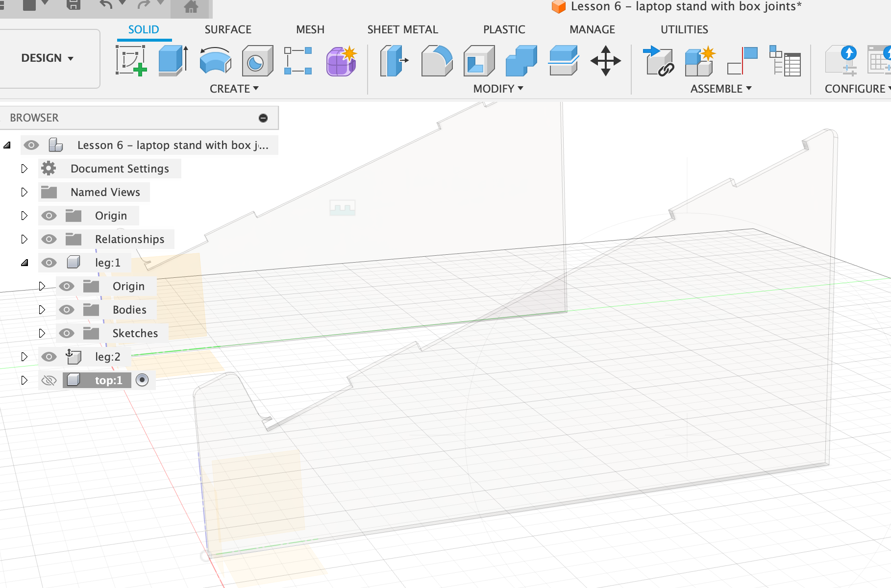Activate the top:1 component radio button

(142, 380)
